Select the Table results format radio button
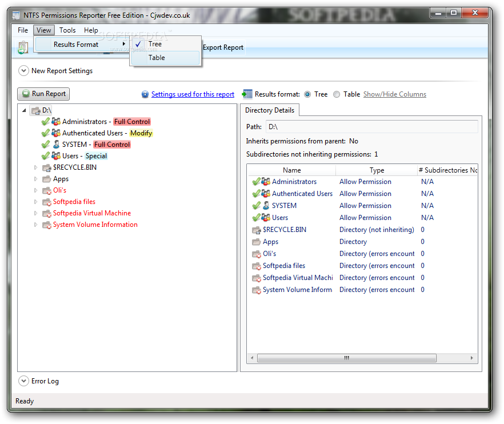Viewport: 504px width, 424px height. coord(337,94)
